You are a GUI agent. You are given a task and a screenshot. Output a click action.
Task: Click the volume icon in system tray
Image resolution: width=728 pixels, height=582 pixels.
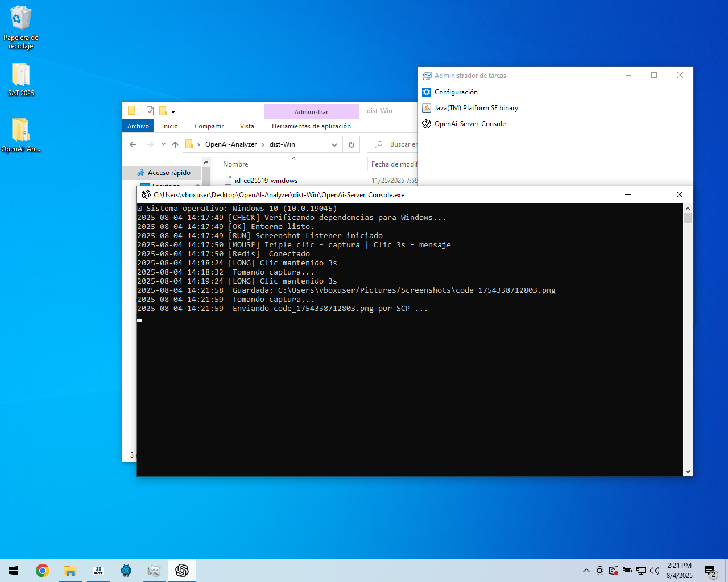coord(655,571)
